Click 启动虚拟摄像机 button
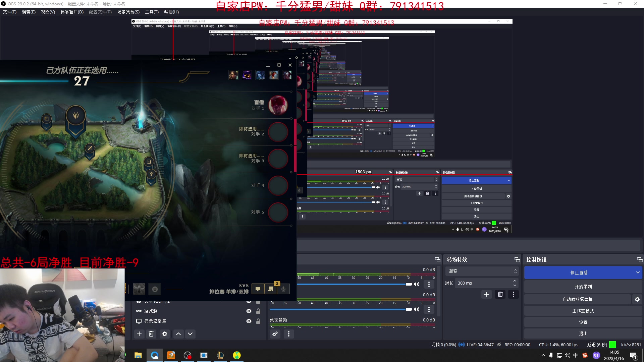The width and height of the screenshot is (644, 362). [x=578, y=299]
